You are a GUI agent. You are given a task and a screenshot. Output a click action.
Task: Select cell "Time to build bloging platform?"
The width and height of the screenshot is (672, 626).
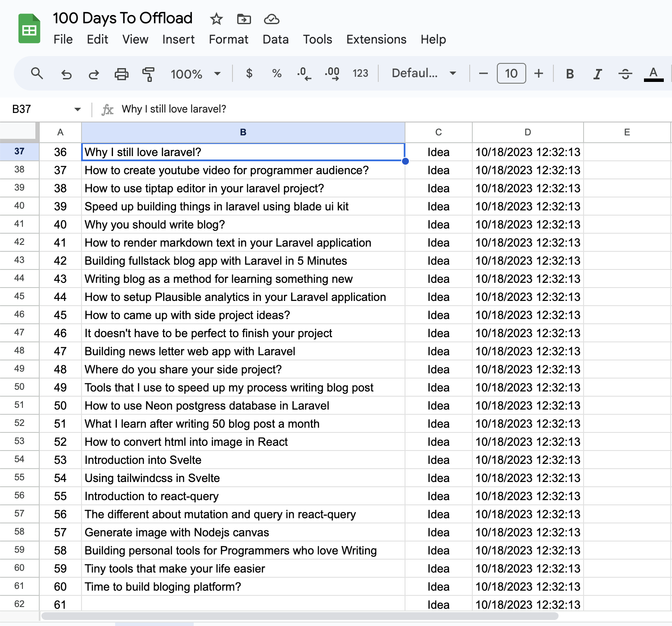tap(243, 587)
